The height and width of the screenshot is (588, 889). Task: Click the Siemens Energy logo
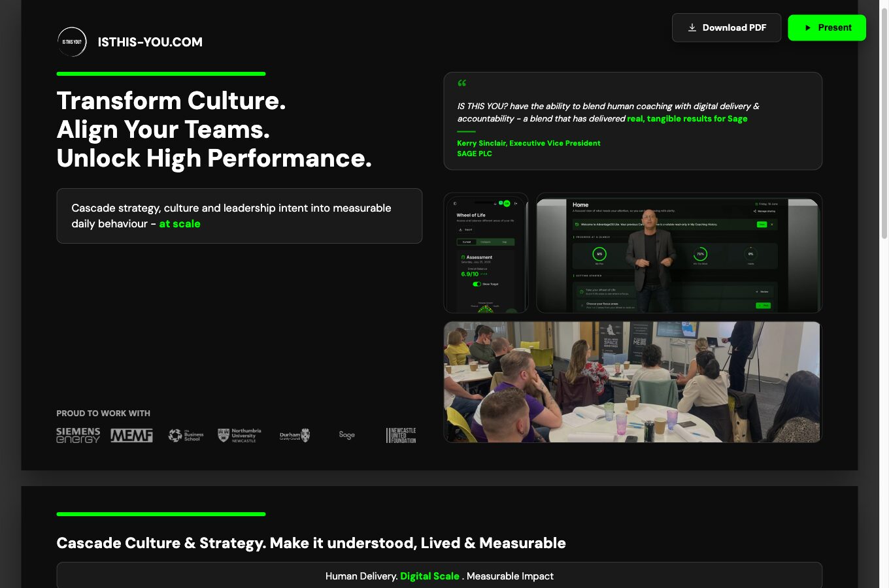tap(78, 435)
